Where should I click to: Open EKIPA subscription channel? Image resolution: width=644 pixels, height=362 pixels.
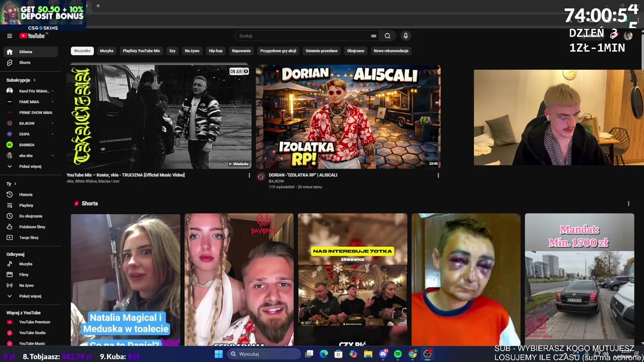[31, 134]
